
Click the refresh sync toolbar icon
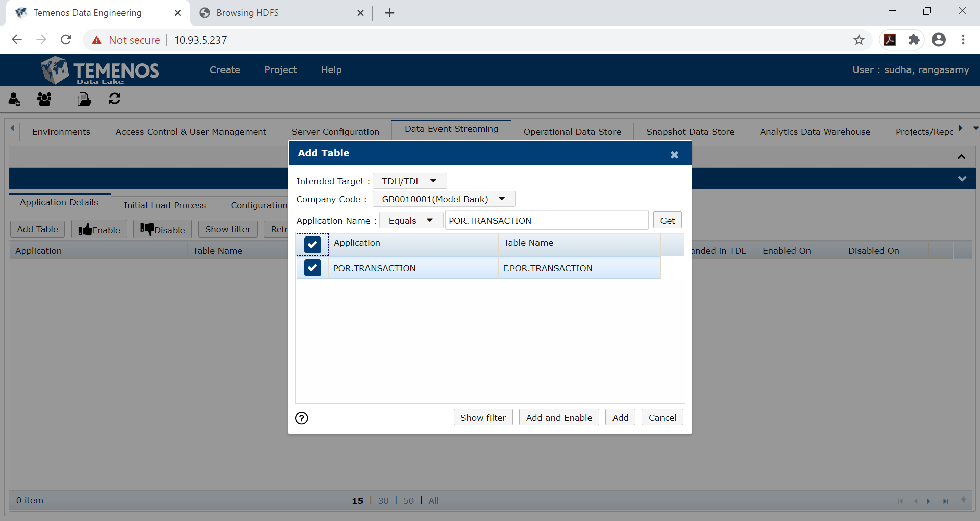click(114, 99)
